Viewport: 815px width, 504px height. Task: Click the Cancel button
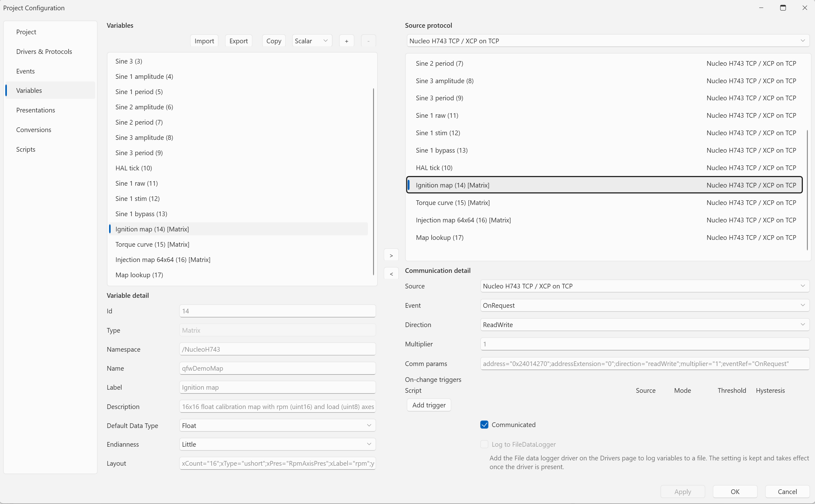pyautogui.click(x=787, y=491)
